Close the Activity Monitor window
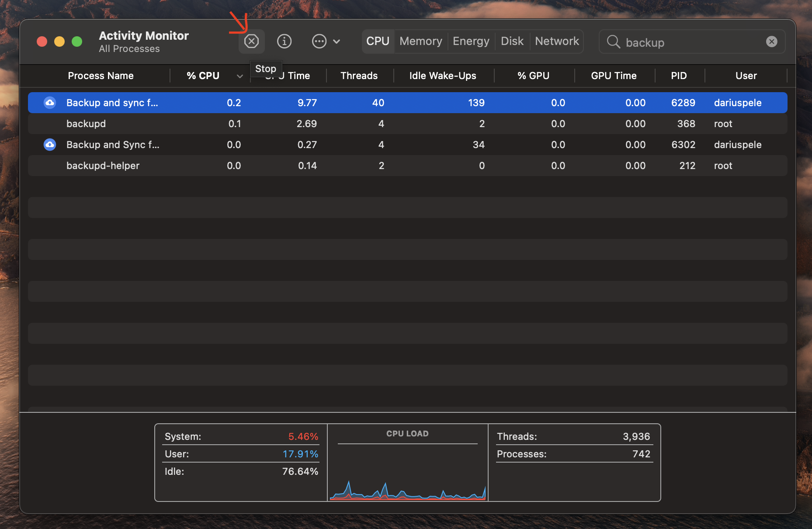 pos(42,41)
